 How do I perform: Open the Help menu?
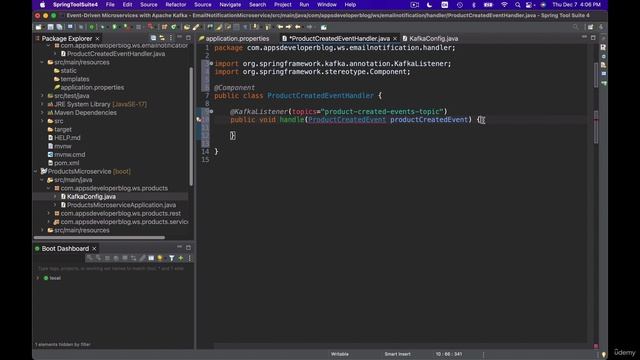click(350, 5)
